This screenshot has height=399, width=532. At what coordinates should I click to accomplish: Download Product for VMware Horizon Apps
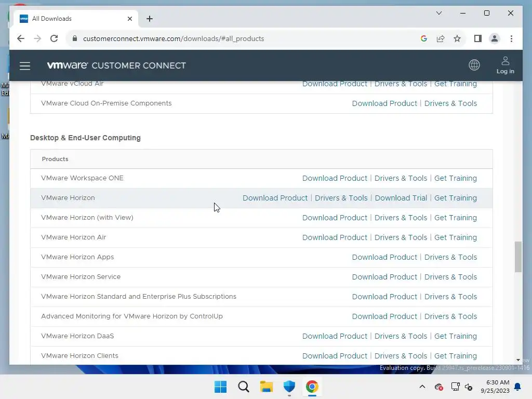click(384, 257)
